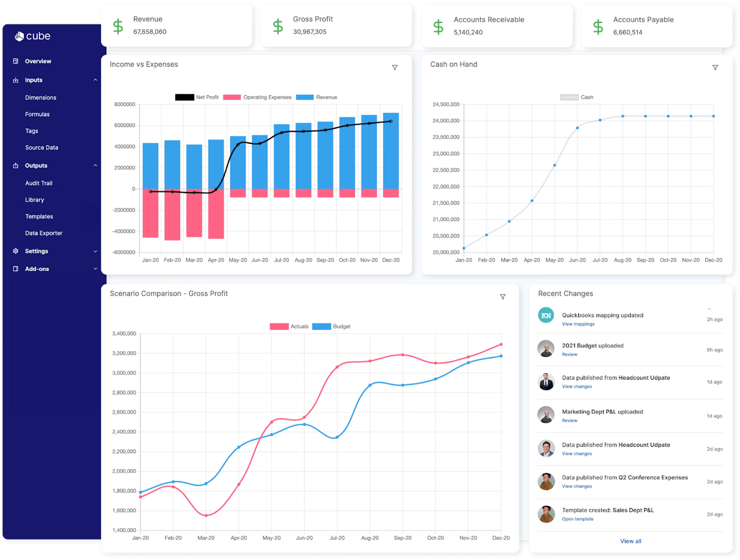Image resolution: width=740 pixels, height=560 pixels.
Task: Open filter on Scenario Comparison chart
Action: click(503, 297)
